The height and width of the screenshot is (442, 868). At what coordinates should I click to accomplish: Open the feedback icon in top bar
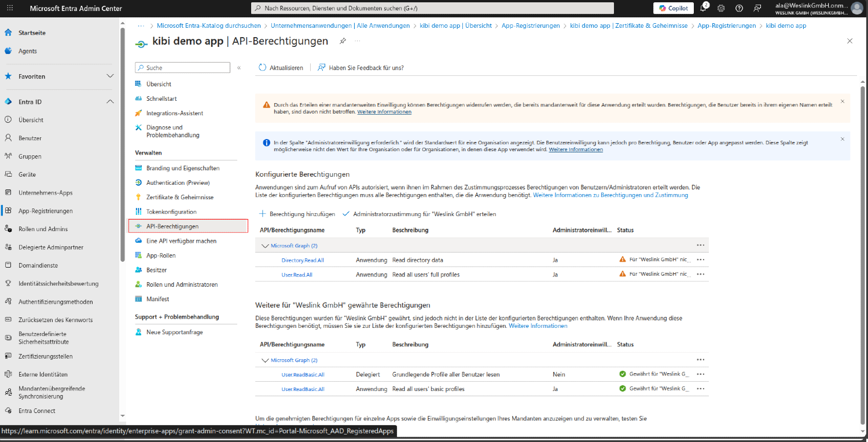[x=757, y=8]
